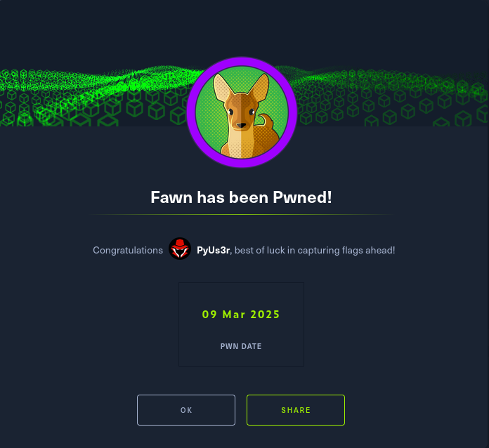Viewport: 489px width, 448px height.
Task: Open PyUs3r's red hat profile avatar
Action: click(180, 249)
